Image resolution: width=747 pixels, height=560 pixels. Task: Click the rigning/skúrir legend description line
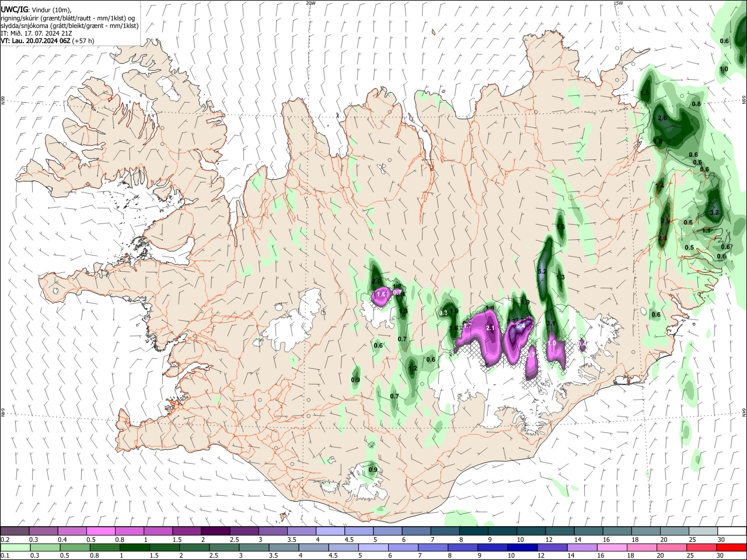click(68, 17)
